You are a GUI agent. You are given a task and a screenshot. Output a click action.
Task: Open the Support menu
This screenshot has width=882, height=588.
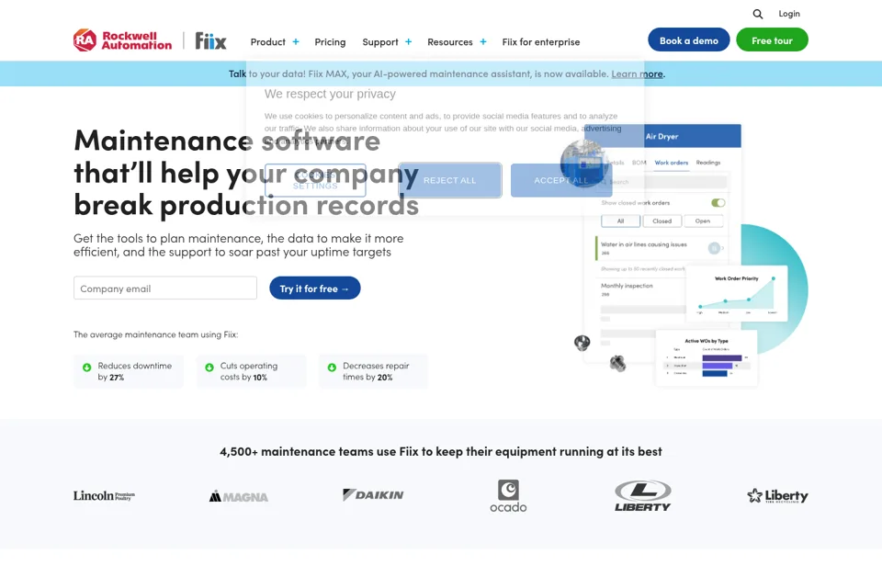[380, 41]
